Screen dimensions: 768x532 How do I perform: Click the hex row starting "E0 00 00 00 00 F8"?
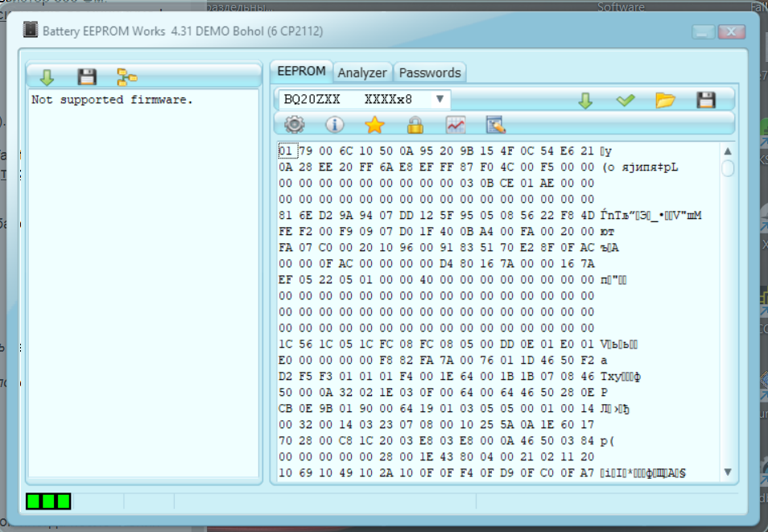click(x=443, y=360)
